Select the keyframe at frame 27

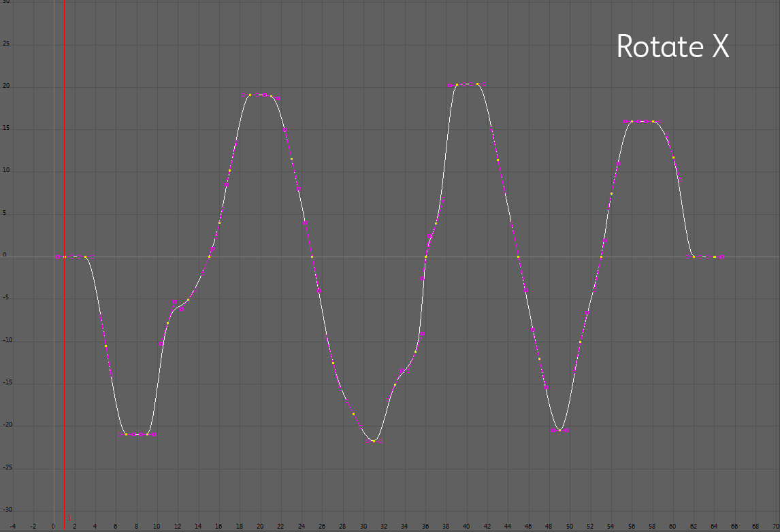click(x=333, y=363)
